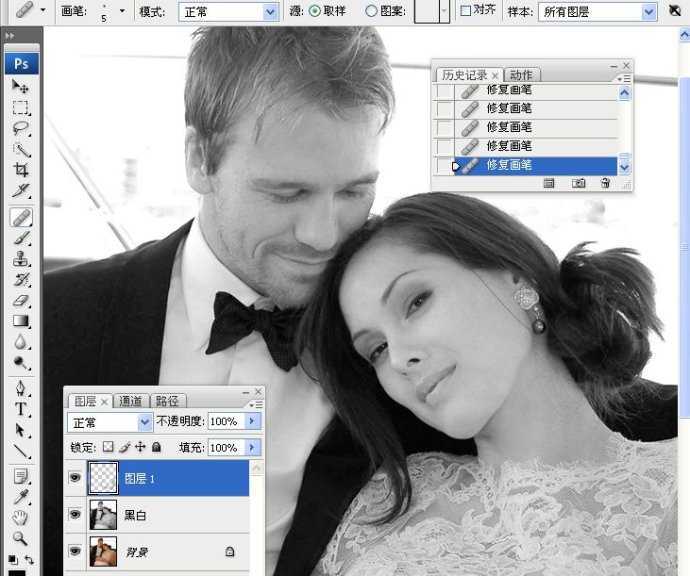Open 填充 fill slider arrow
Image resolution: width=690 pixels, height=576 pixels.
pyautogui.click(x=252, y=448)
